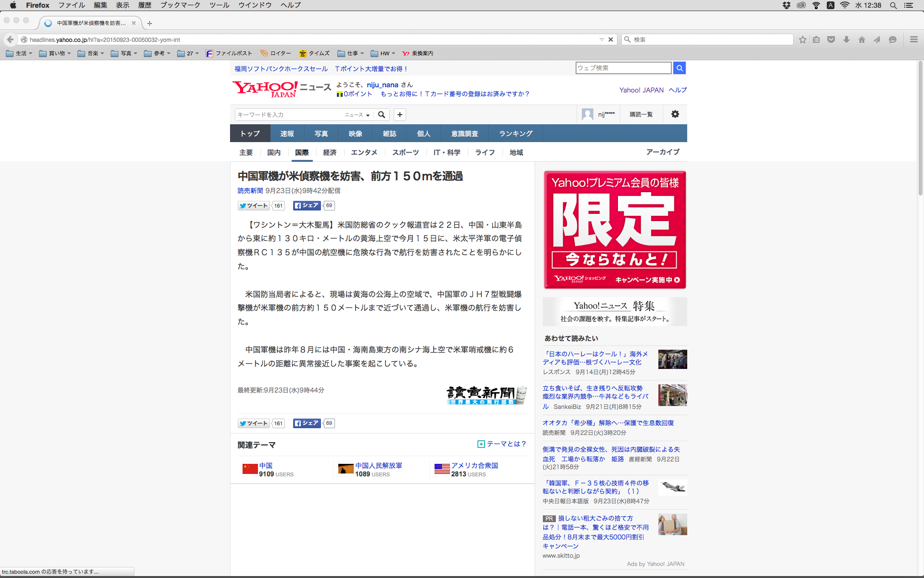This screenshot has height=578, width=924.
Task: Click the blue web search magnifier button
Action: (x=679, y=68)
